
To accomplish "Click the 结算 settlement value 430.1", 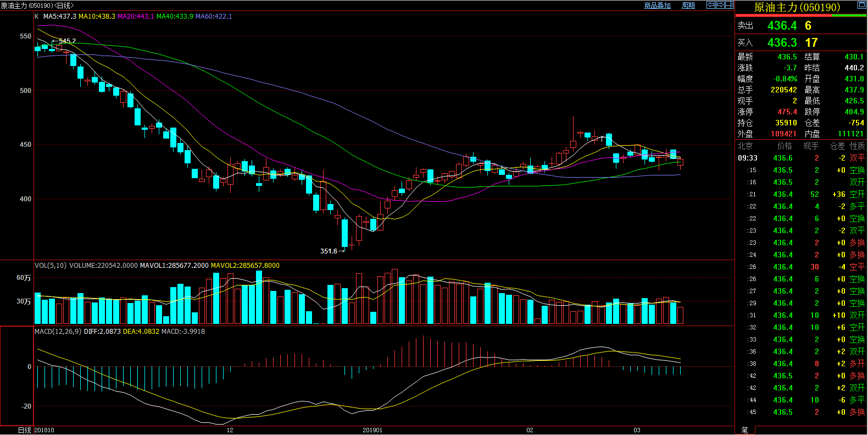I will [854, 57].
